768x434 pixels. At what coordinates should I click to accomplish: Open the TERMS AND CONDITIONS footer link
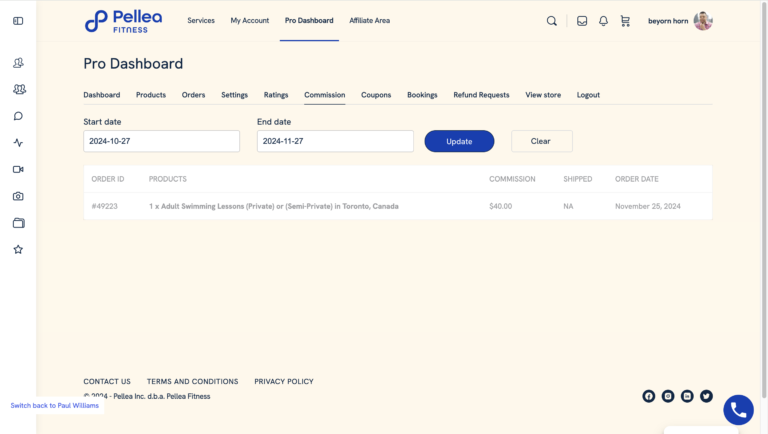pyautogui.click(x=192, y=382)
